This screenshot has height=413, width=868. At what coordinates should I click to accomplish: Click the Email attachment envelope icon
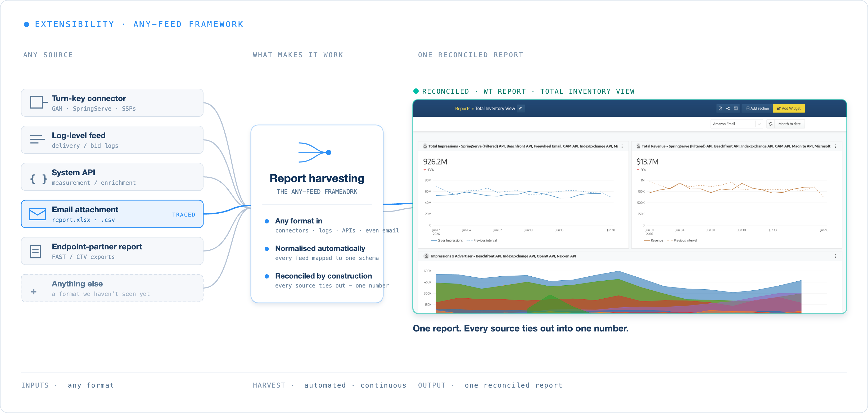[37, 214]
